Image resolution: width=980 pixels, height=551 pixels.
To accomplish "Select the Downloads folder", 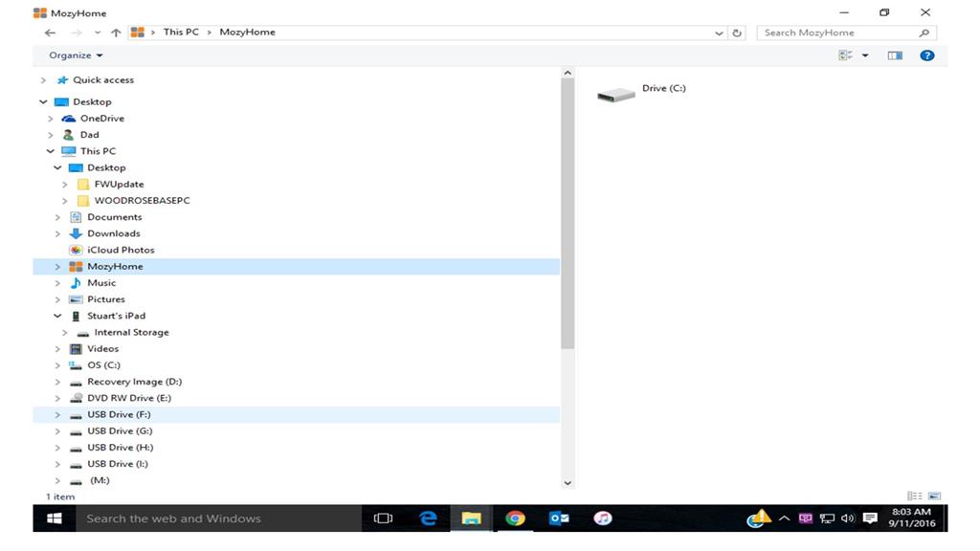I will click(114, 233).
